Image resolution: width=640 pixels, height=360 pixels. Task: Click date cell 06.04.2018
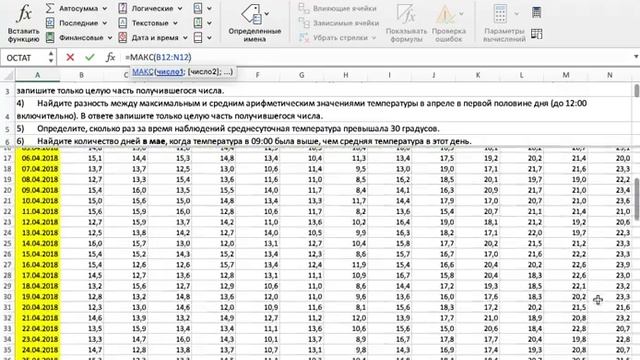click(38, 158)
